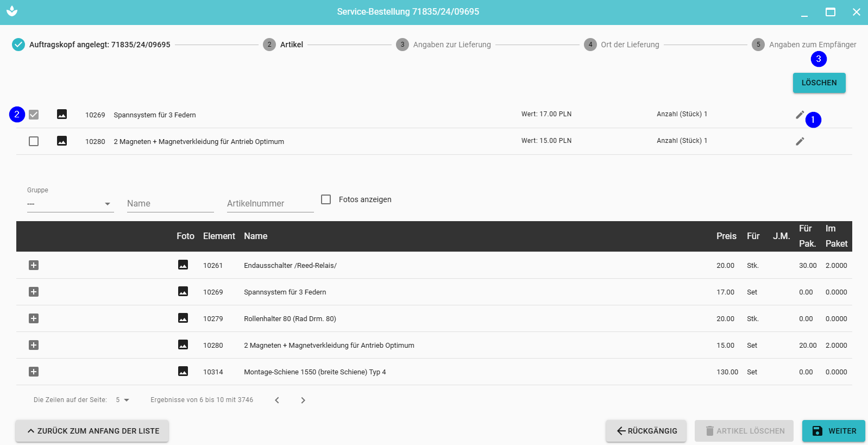Go to step Ort der Lieferung
Viewport: 868px width, 445px height.
(x=630, y=45)
